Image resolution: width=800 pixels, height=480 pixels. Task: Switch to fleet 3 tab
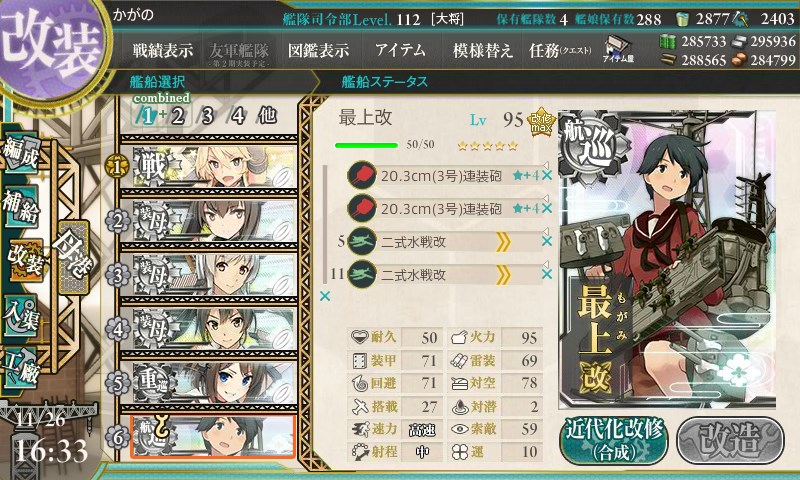pos(207,116)
